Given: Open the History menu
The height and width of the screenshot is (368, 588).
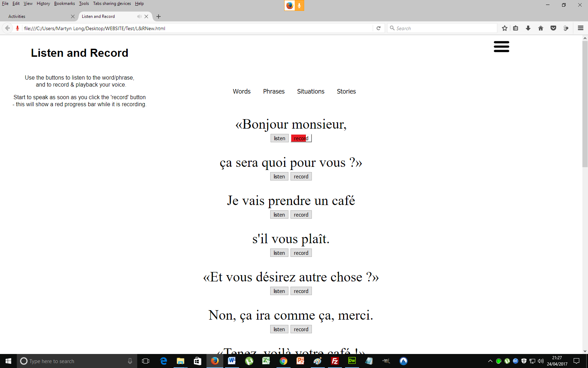Looking at the screenshot, I should click(x=43, y=4).
